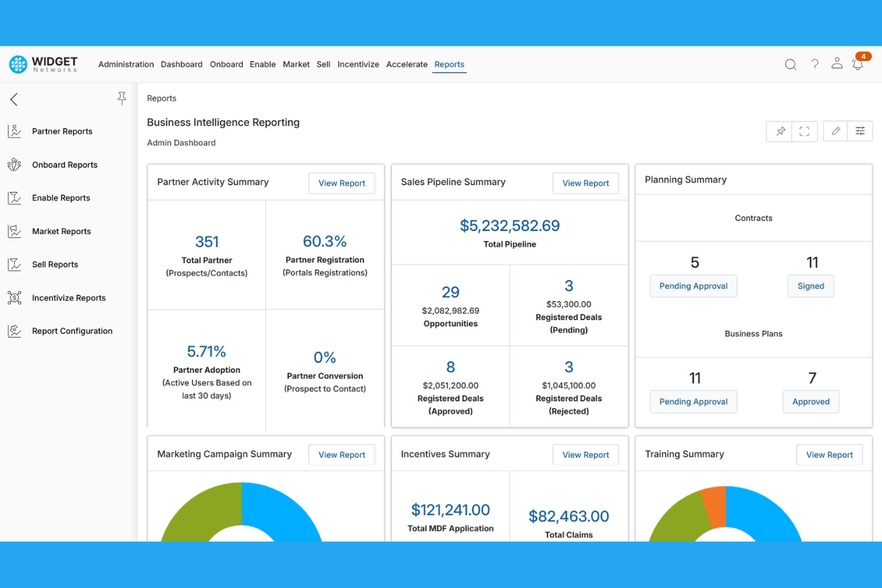Viewport: 882px width, 588px height.
Task: Click the Reports breadcrumb text
Action: [x=162, y=98]
